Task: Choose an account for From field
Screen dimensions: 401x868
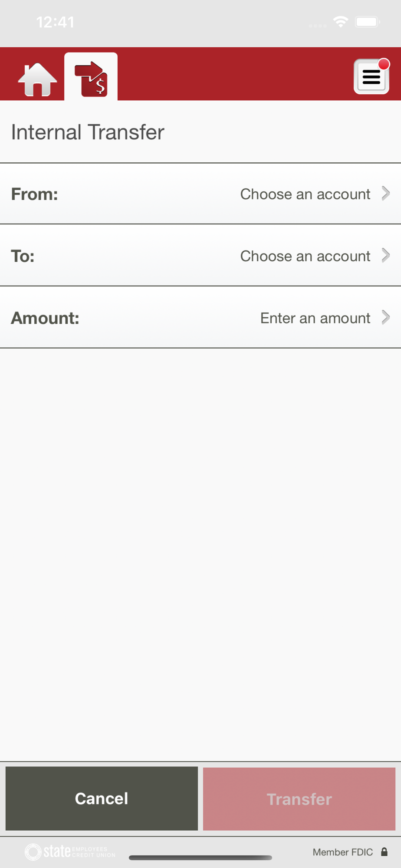Action: coord(305,194)
